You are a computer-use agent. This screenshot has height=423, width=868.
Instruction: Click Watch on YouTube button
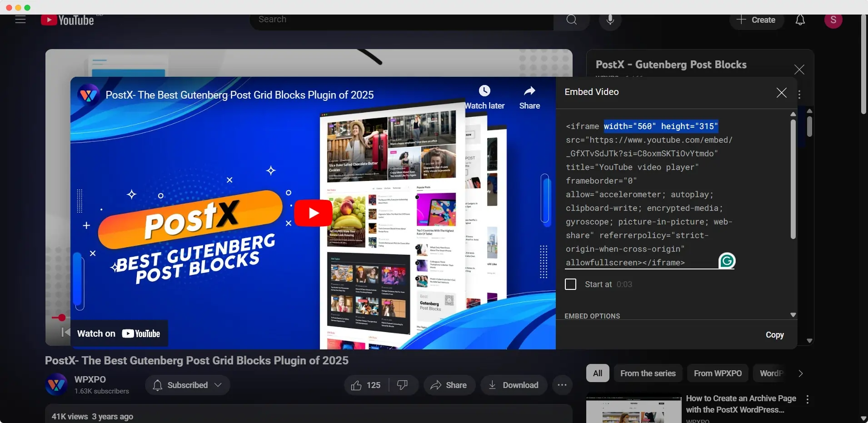(x=119, y=333)
